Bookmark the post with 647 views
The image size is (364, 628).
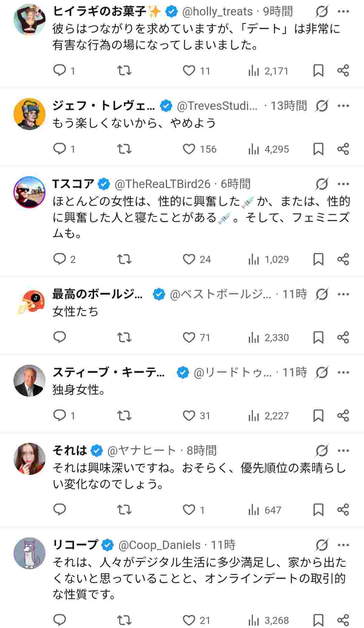click(x=318, y=510)
